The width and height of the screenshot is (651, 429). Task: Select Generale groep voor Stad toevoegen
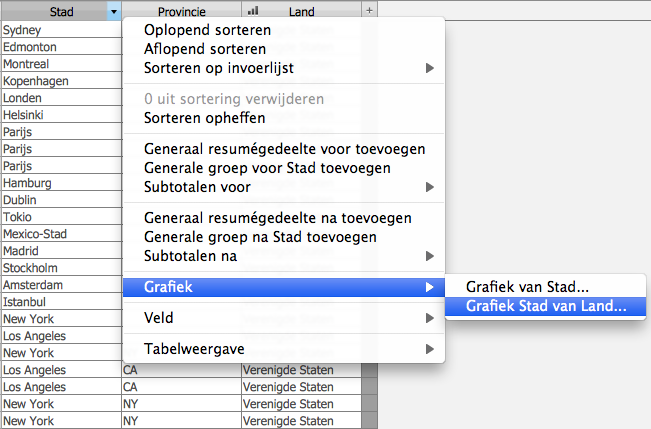tap(284, 168)
